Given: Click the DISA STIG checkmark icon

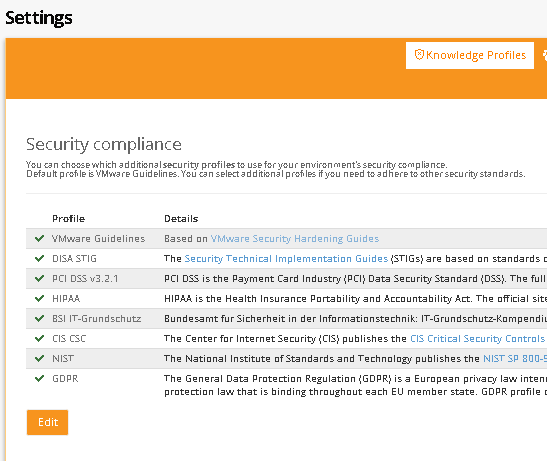Looking at the screenshot, I should point(39,258).
